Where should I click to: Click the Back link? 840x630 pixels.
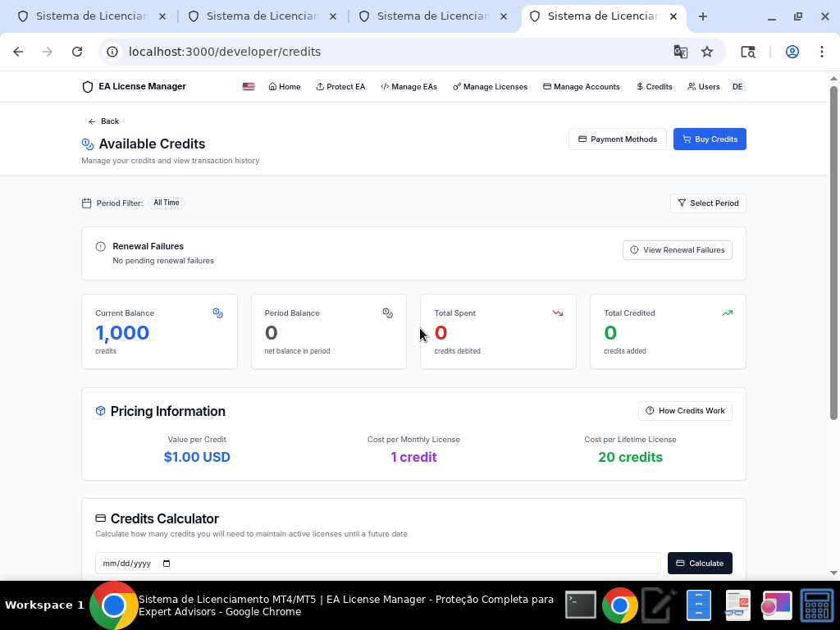[x=104, y=121]
